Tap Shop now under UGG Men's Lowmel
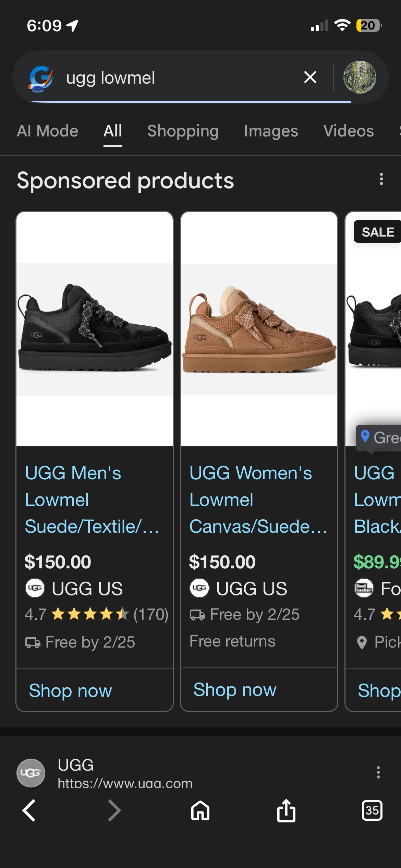This screenshot has width=401, height=868. point(70,690)
